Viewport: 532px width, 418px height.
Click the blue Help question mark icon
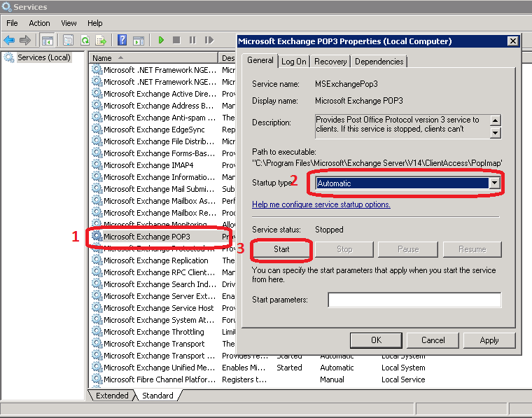[122, 41]
